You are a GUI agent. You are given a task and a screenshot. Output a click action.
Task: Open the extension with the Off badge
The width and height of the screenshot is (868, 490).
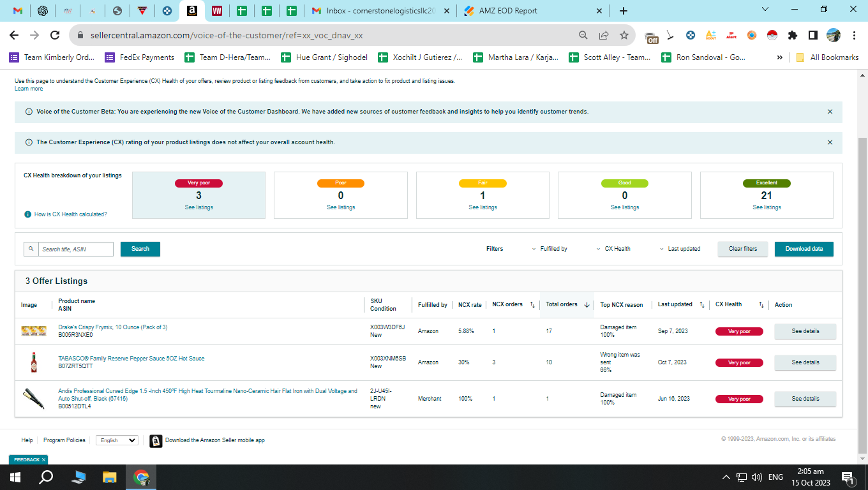pos(651,36)
